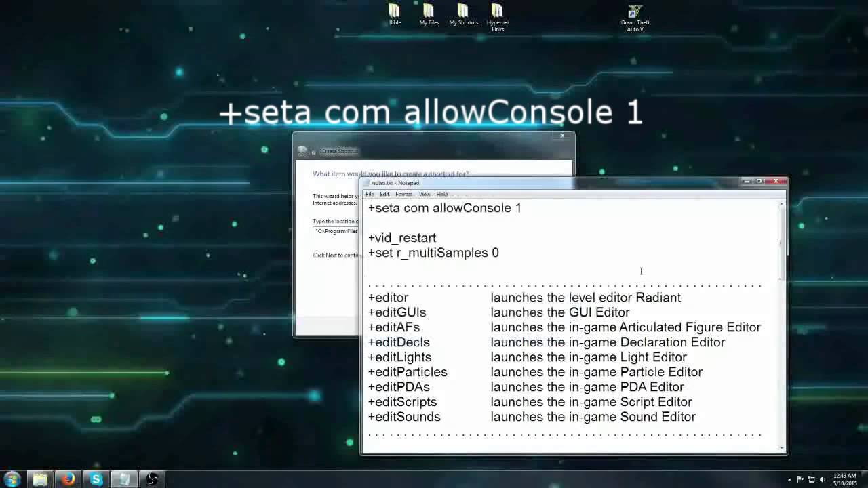Click 'launches the in-game Declaration Editor' text

tap(608, 342)
